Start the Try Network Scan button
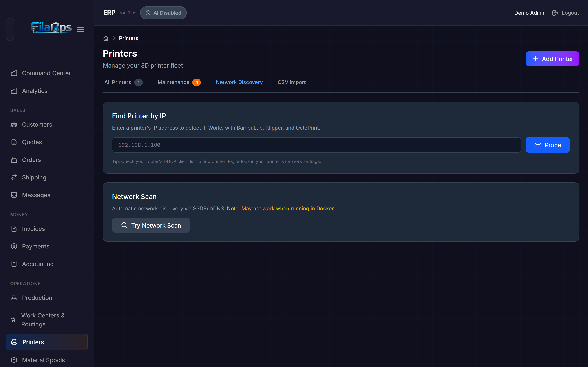The width and height of the screenshot is (588, 367). (x=151, y=225)
